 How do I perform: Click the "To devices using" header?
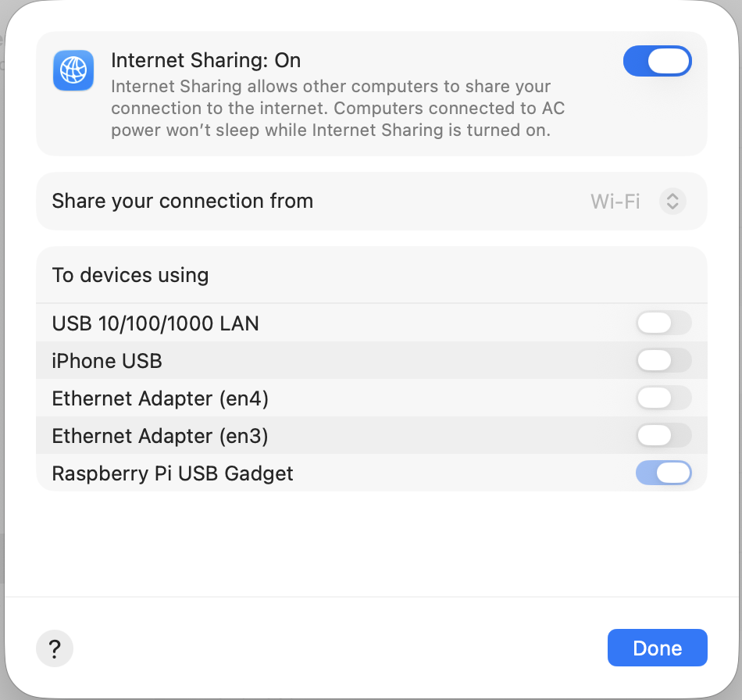click(x=130, y=275)
